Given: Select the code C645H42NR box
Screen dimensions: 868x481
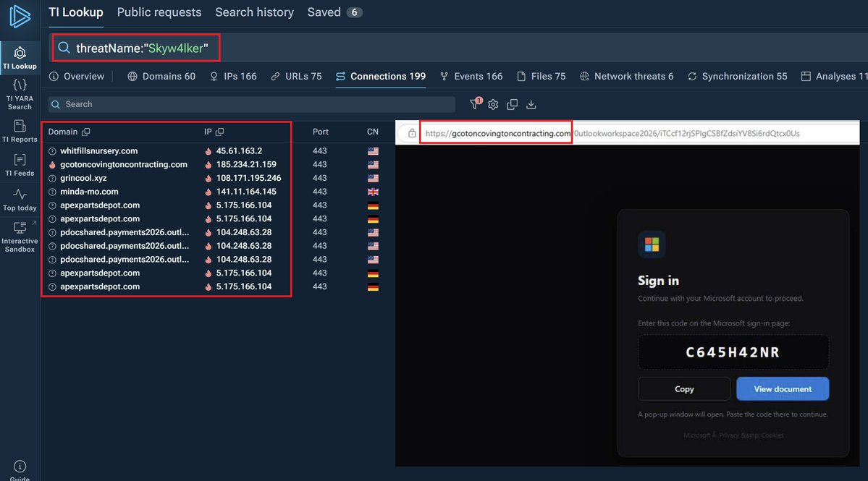Looking at the screenshot, I should [x=733, y=352].
